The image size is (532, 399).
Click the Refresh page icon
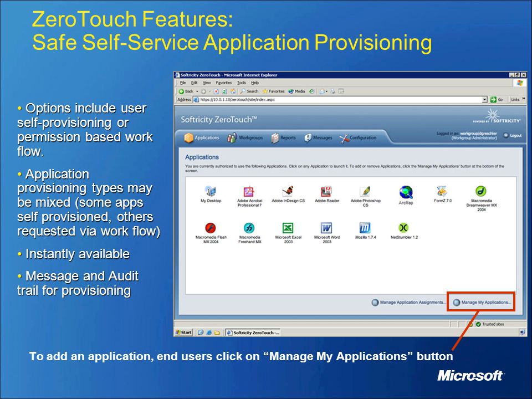[x=224, y=91]
